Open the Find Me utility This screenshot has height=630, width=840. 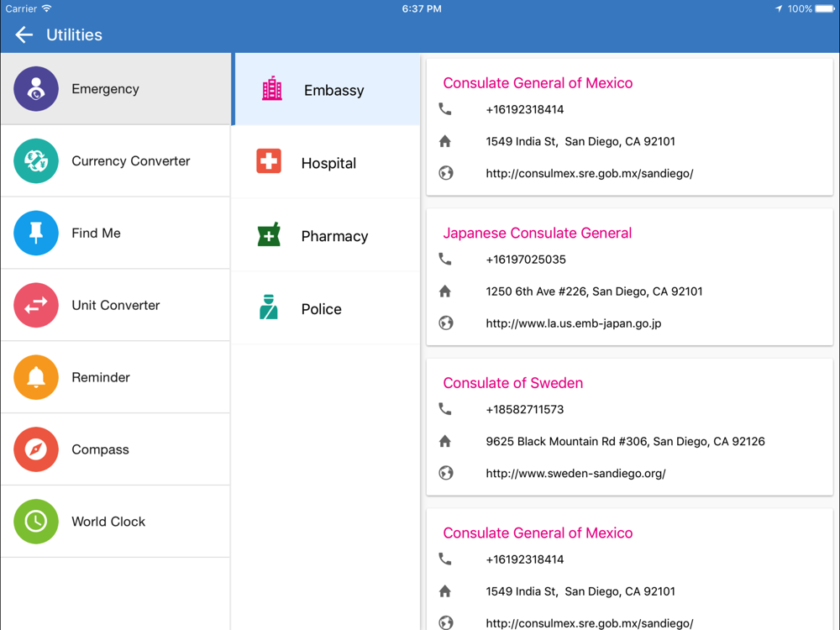(116, 233)
